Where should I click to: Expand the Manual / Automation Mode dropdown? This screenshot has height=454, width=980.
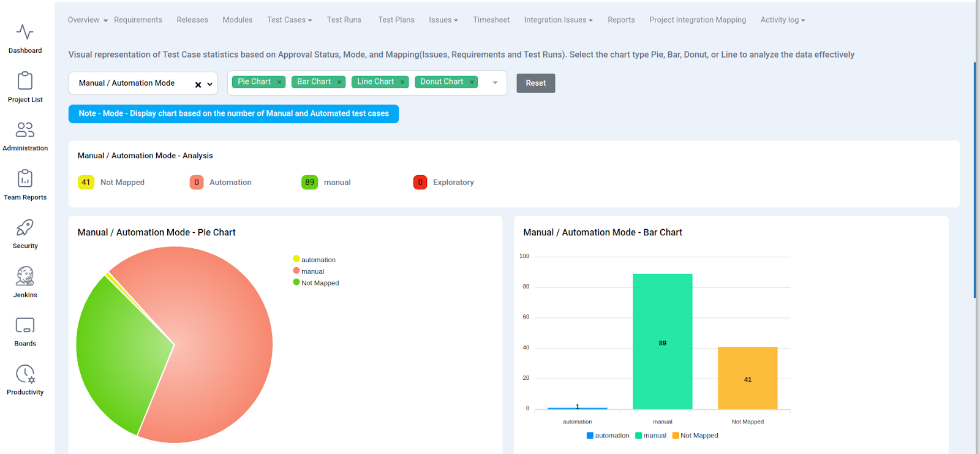coord(209,84)
